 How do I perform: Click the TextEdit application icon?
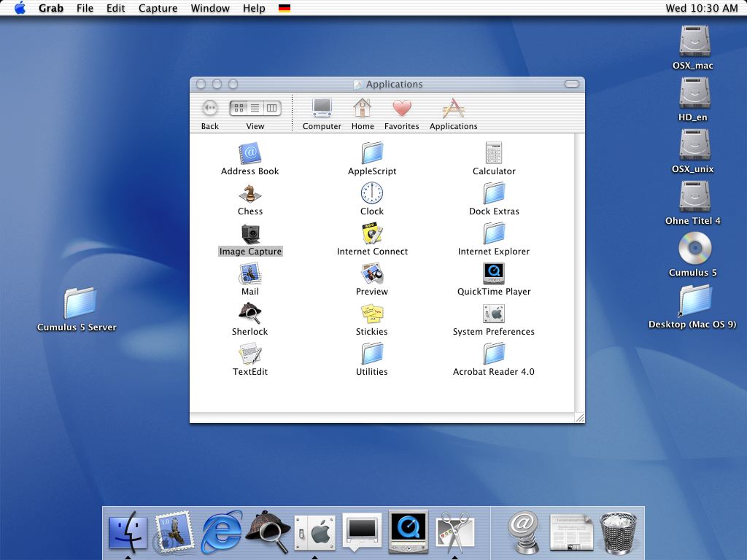(x=249, y=354)
